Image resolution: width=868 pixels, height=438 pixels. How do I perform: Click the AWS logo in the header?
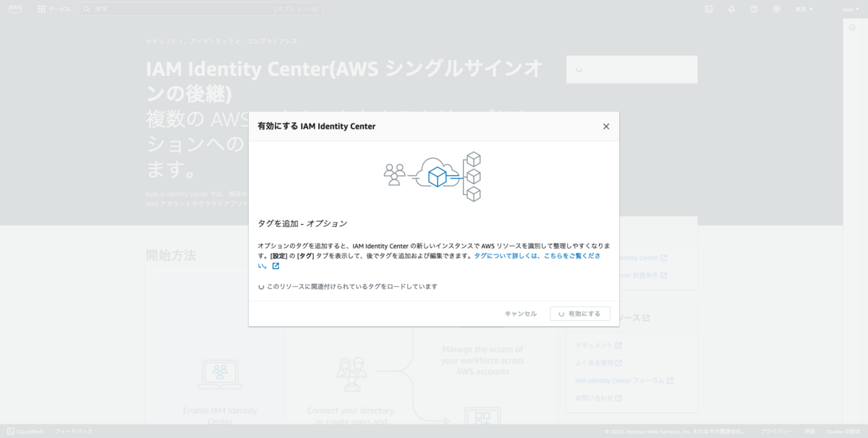[16, 9]
